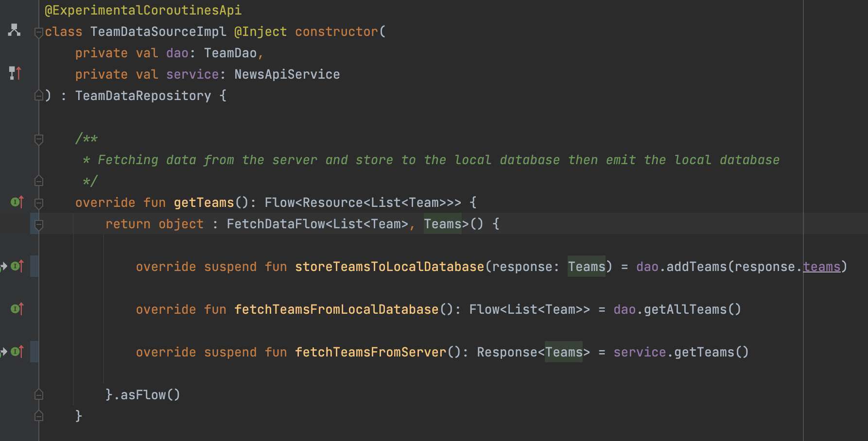Click 'override' keyword on the getTeams line
This screenshot has height=441, width=868.
point(105,203)
